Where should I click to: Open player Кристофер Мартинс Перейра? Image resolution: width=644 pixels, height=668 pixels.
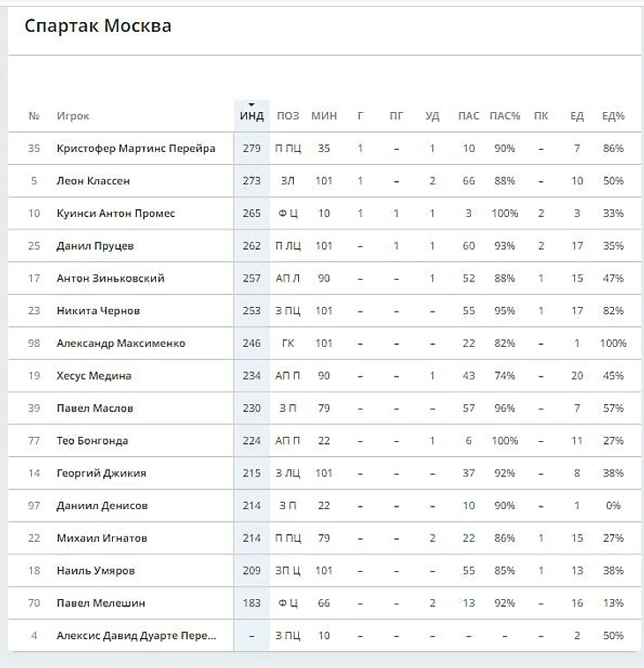[x=136, y=148]
